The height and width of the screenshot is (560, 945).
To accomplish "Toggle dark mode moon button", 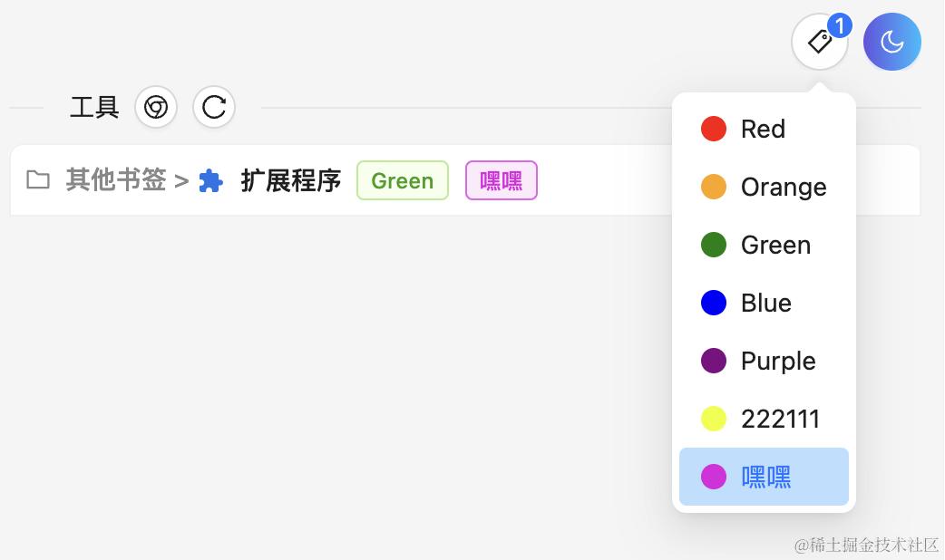I will pos(892,43).
